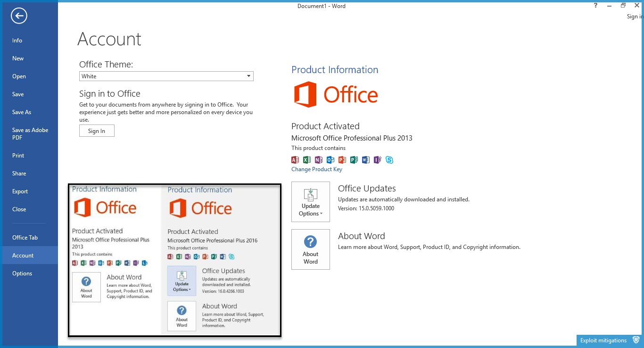Go back using the circled arrow
This screenshot has width=644, height=348.
click(19, 16)
